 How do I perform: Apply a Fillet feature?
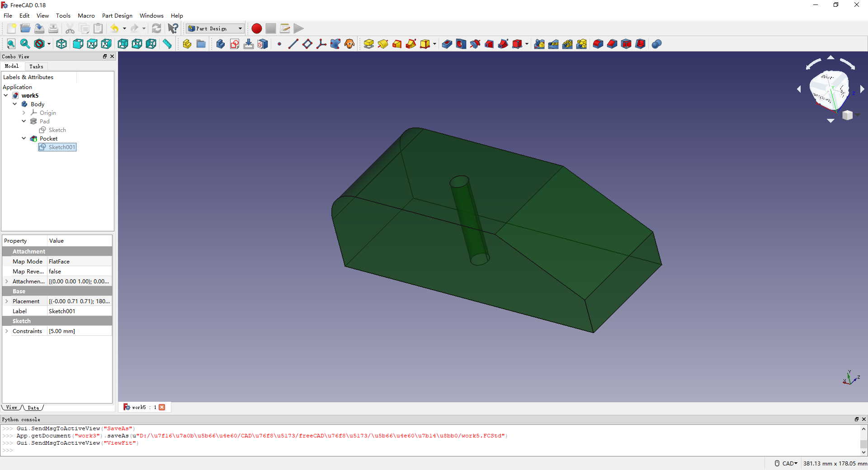click(597, 44)
